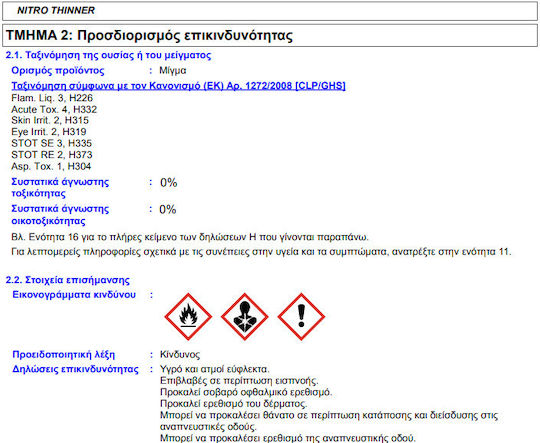Select the Flam. Liq. 3, H226 line
Screen dimensions: 540x443
pos(52,98)
